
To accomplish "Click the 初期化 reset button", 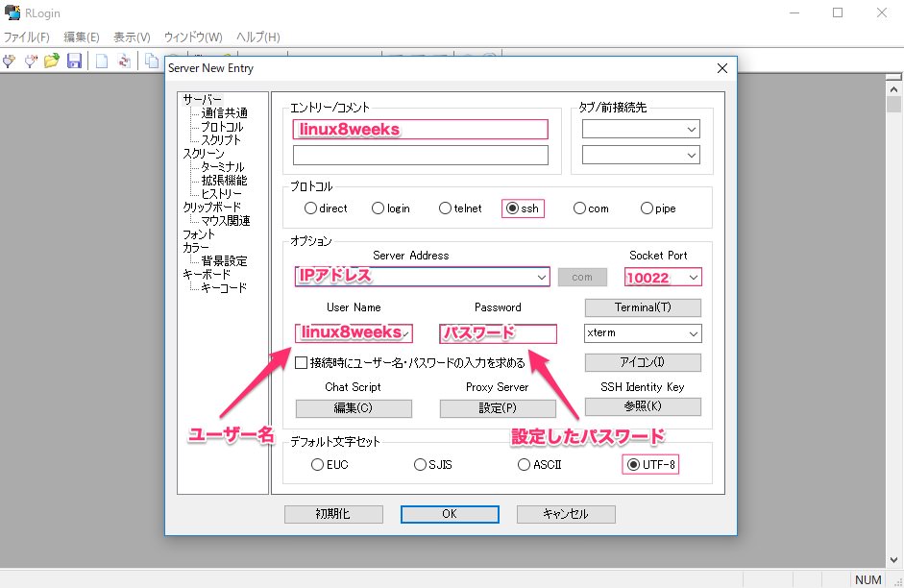I will (333, 514).
